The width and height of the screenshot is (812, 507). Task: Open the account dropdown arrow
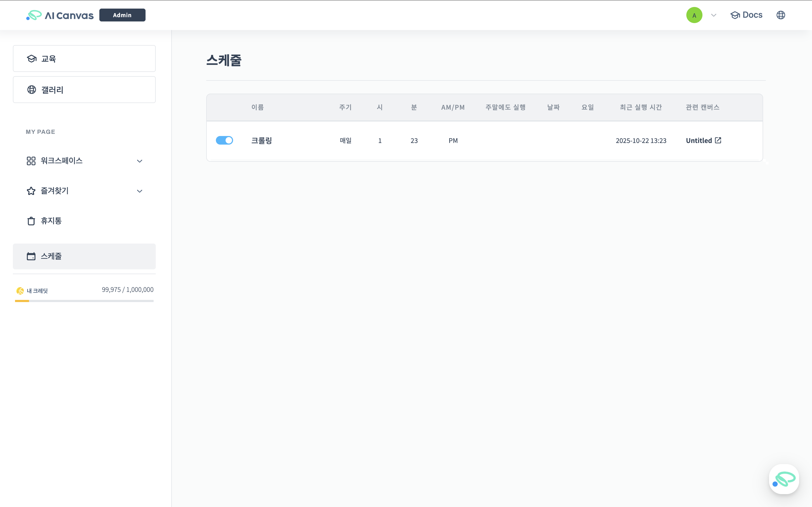(714, 15)
